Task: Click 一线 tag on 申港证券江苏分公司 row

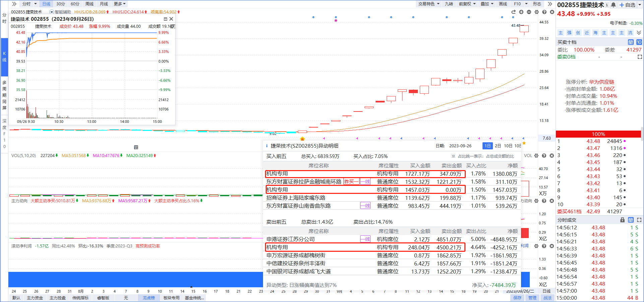Action: coord(365,239)
